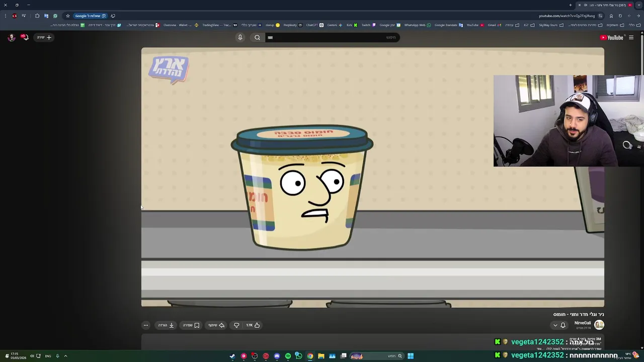The height and width of the screenshot is (362, 644).
Task: Download the video
Action: click(x=166, y=325)
